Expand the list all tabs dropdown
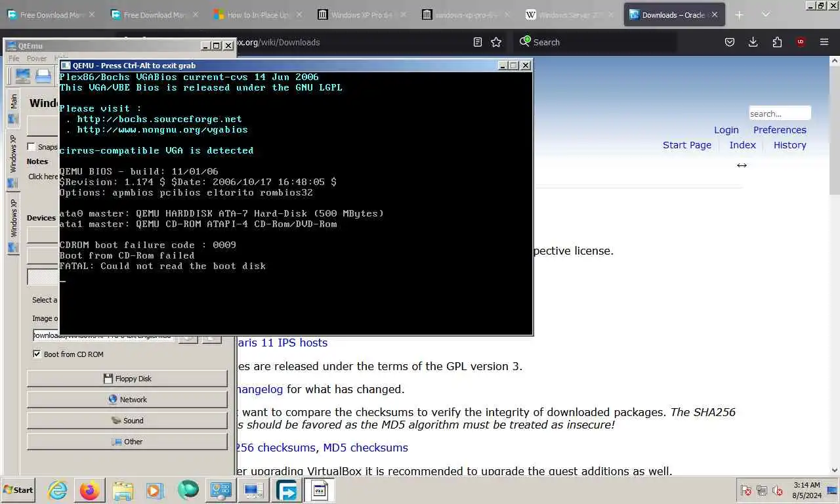The height and width of the screenshot is (504, 840). [x=765, y=14]
